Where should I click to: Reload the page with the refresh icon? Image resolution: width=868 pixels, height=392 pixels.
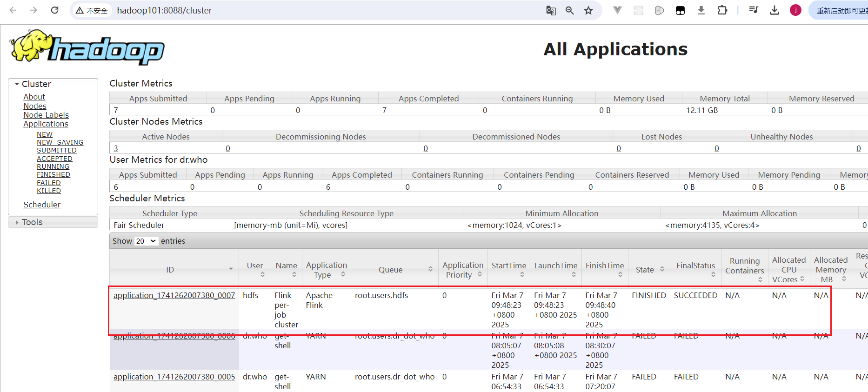point(54,10)
